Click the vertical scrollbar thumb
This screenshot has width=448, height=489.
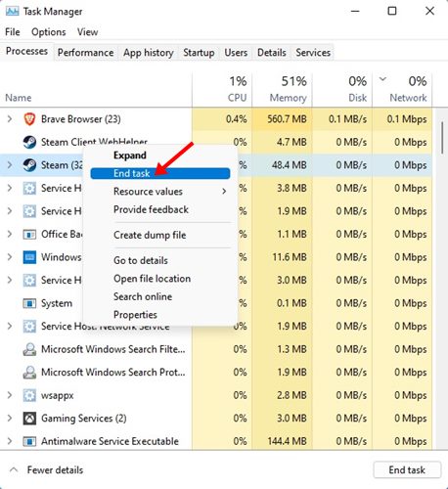pos(442,138)
